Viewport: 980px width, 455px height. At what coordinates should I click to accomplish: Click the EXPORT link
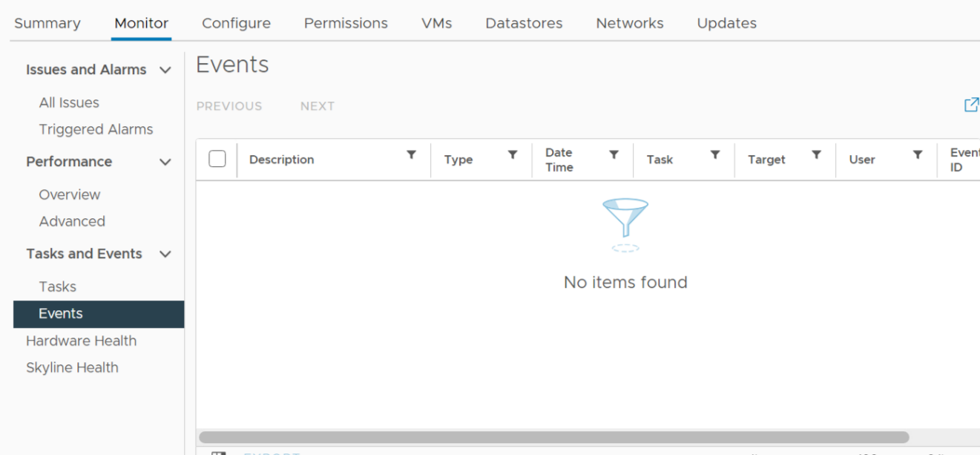(x=272, y=452)
